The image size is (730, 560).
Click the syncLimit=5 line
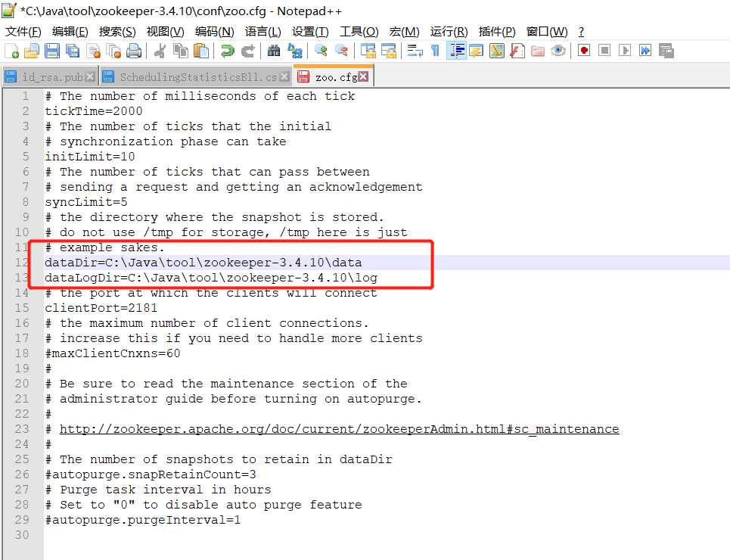[86, 202]
